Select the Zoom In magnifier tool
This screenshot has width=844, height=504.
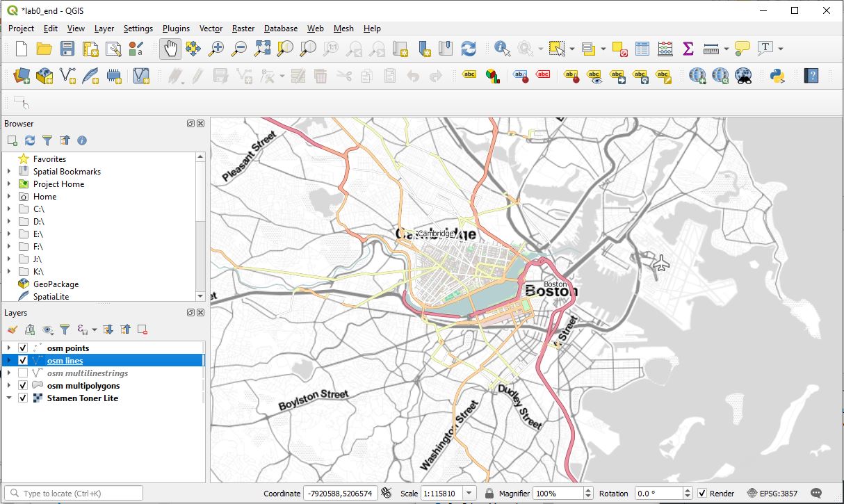coord(216,49)
